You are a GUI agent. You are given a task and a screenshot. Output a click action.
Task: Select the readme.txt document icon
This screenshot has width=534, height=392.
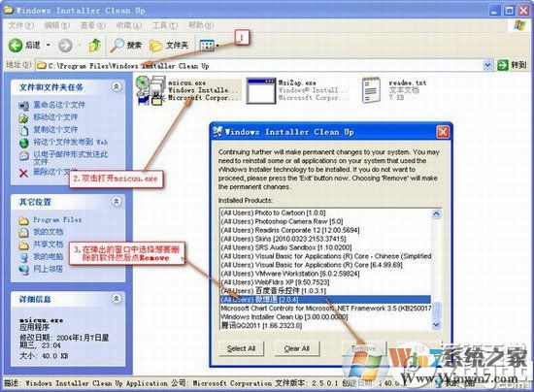(371, 90)
